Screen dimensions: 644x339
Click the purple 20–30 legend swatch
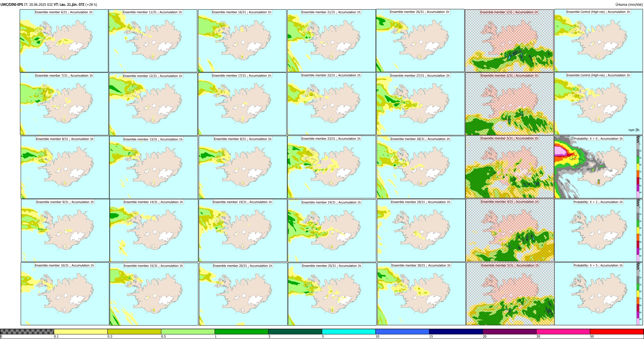click(x=509, y=332)
